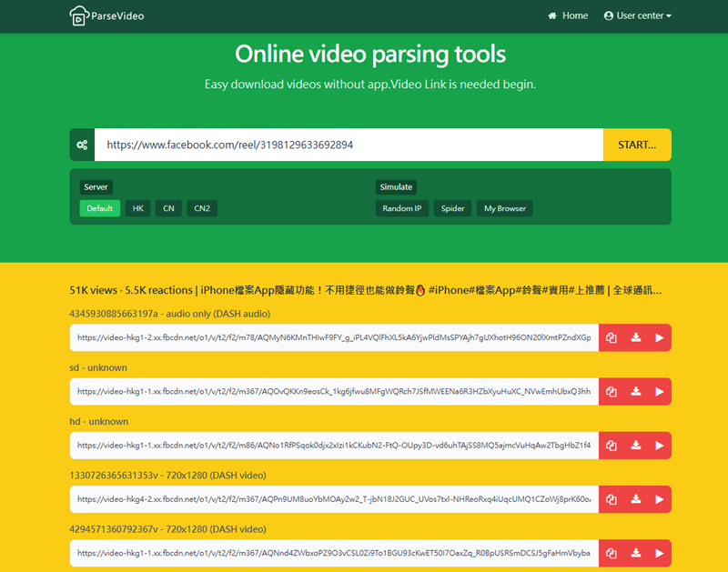
Task: Click the '4345930885663197a - audio only' label
Action: (170, 314)
